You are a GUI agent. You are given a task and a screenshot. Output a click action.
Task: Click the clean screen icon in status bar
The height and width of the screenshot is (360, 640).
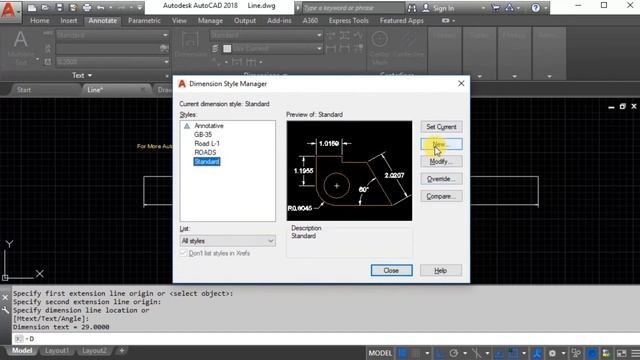coord(621,353)
